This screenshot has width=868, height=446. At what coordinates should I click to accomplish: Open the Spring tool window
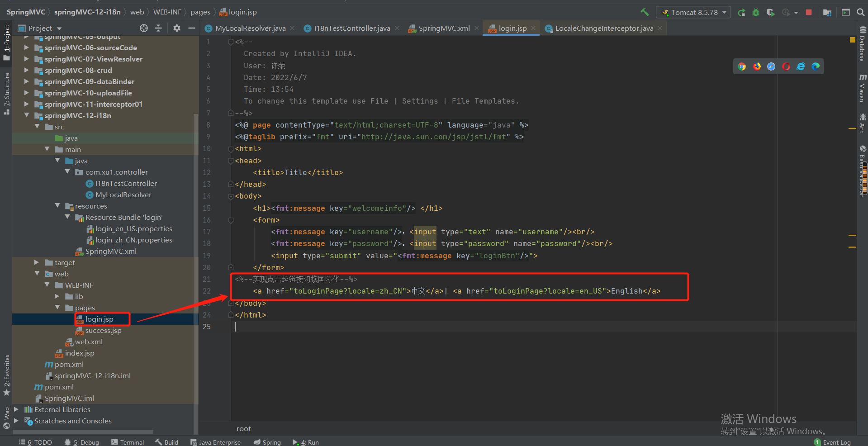click(267, 442)
